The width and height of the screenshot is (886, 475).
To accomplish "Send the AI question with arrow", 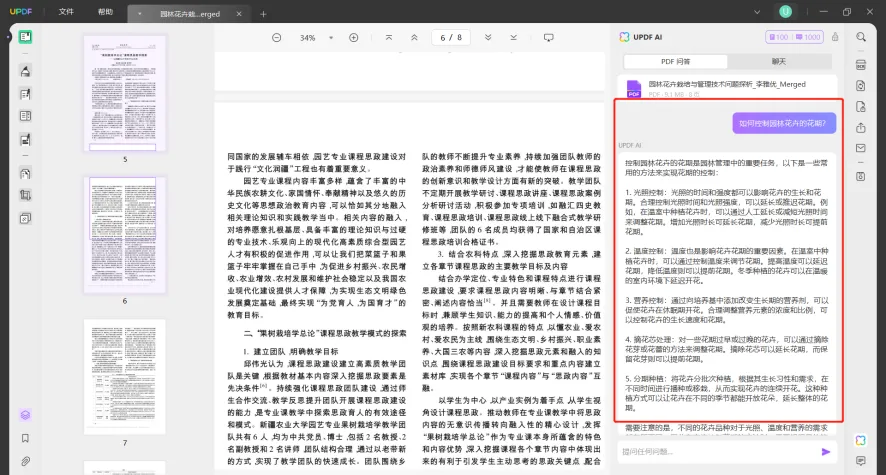I will point(826,452).
